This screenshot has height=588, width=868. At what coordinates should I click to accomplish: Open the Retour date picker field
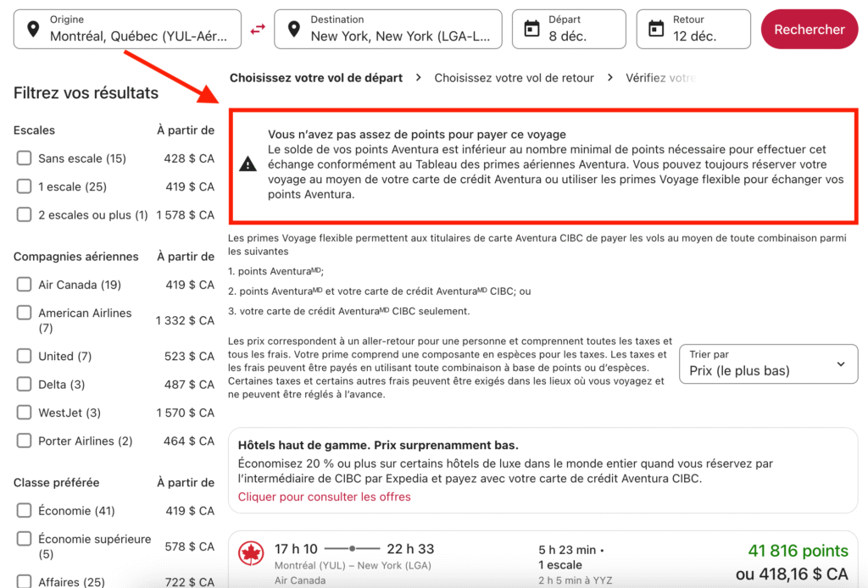tap(693, 29)
